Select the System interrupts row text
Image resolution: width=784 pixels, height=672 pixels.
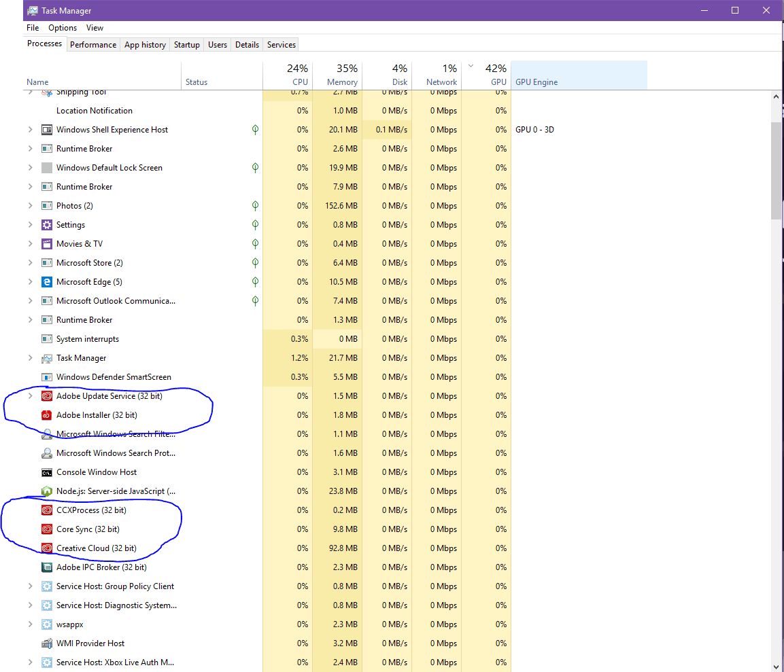(x=88, y=339)
